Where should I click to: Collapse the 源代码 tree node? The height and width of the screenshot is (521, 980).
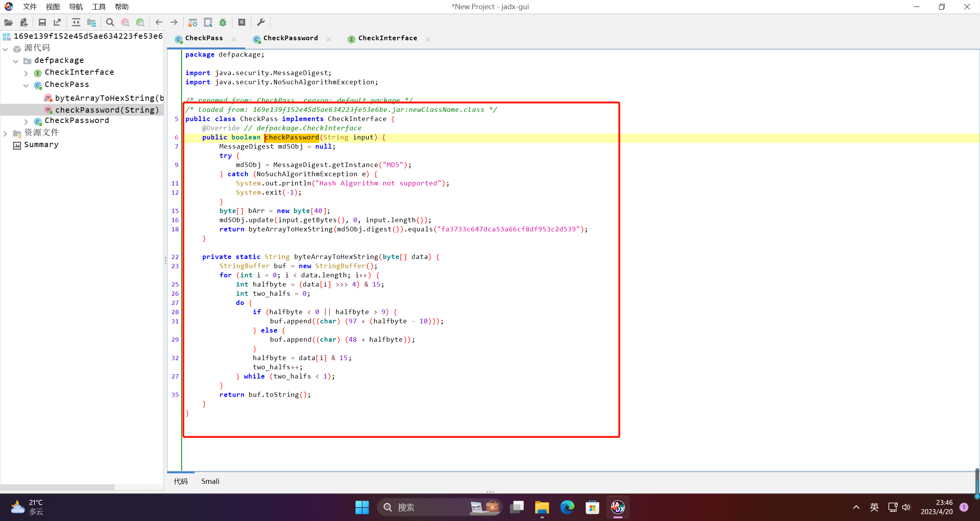(x=5, y=49)
